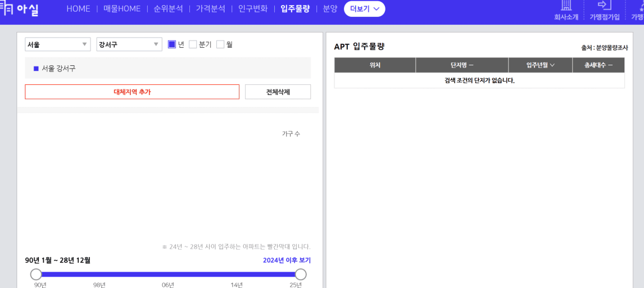The image size is (644, 288).
Task: Click 전체삭제 button
Action: pyautogui.click(x=278, y=92)
